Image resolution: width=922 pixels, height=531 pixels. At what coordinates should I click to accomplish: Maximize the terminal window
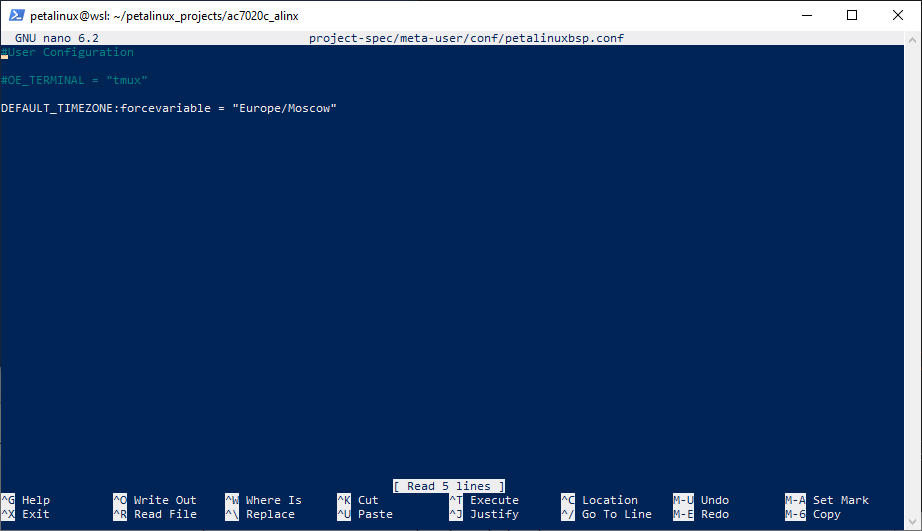pyautogui.click(x=852, y=15)
